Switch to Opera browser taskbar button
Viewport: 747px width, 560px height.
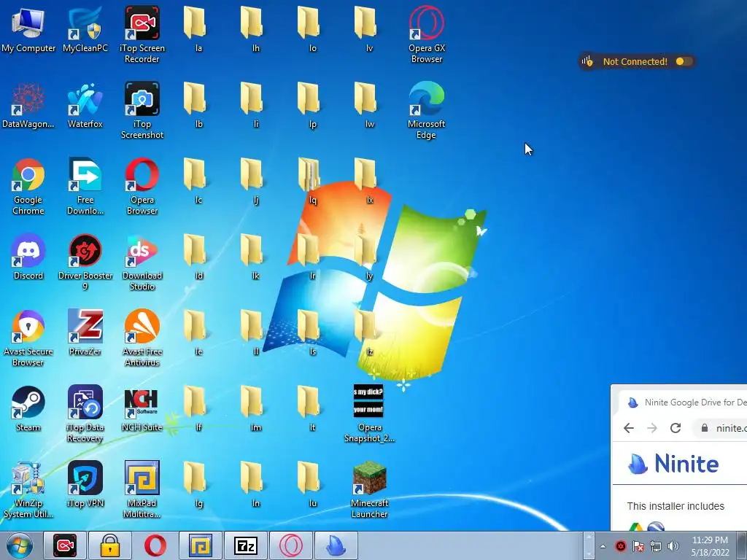(155, 545)
